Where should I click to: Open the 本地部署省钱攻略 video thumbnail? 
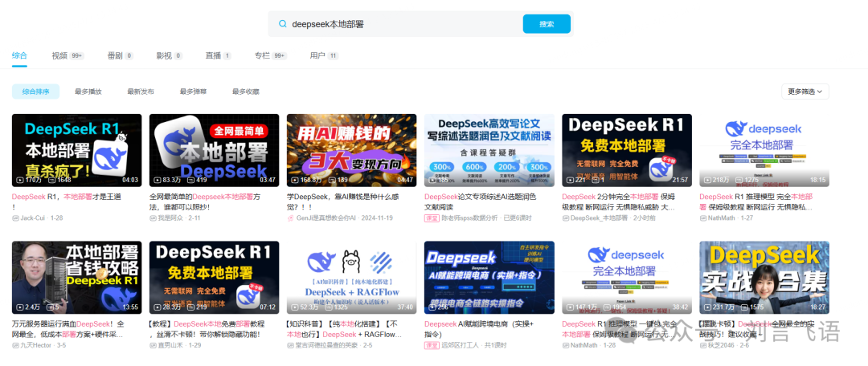pos(76,278)
